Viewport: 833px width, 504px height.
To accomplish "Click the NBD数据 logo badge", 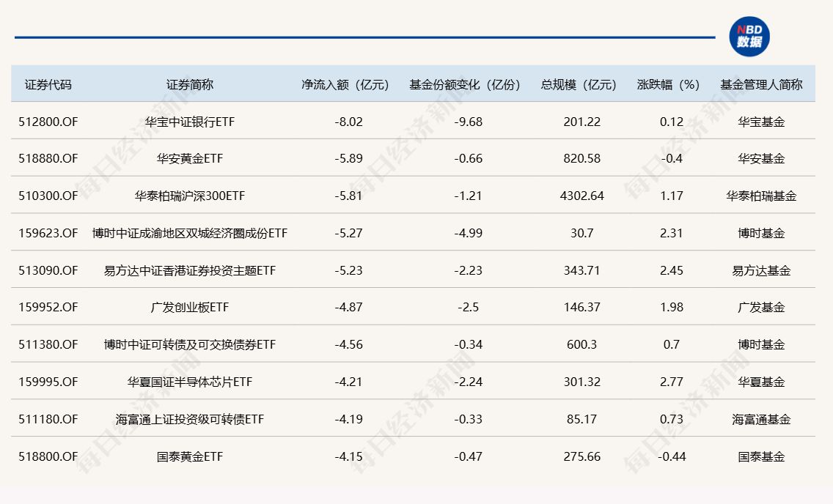I will point(749,37).
